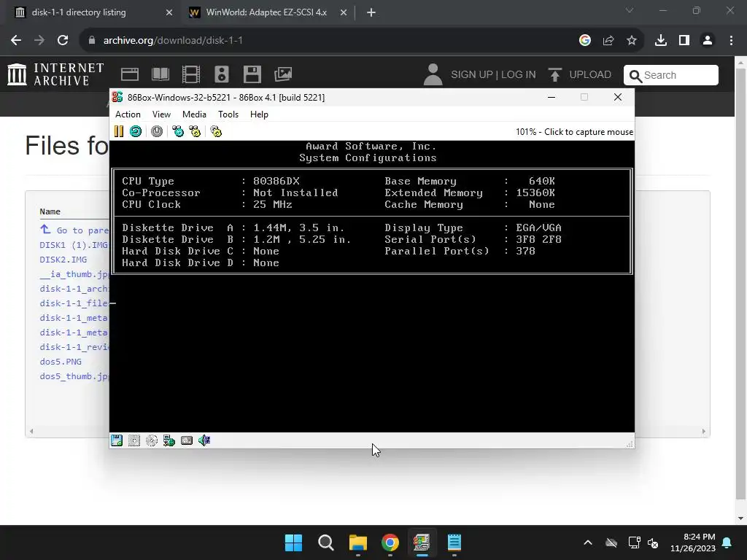Close the WinWorld tab
This screenshot has width=747, height=560.
coord(344,12)
